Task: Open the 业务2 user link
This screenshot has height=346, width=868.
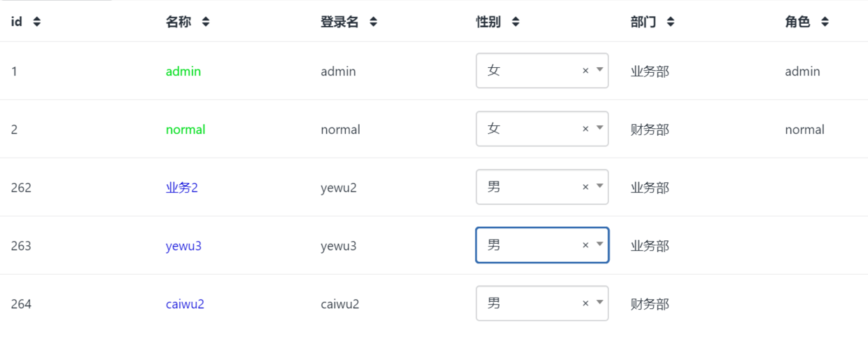Action: click(182, 188)
